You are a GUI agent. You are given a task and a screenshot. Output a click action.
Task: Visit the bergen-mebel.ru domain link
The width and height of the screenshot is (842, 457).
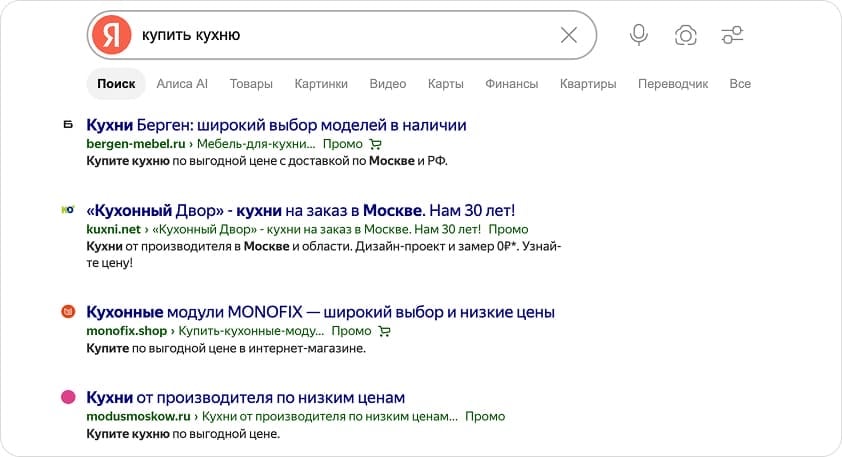pos(136,144)
